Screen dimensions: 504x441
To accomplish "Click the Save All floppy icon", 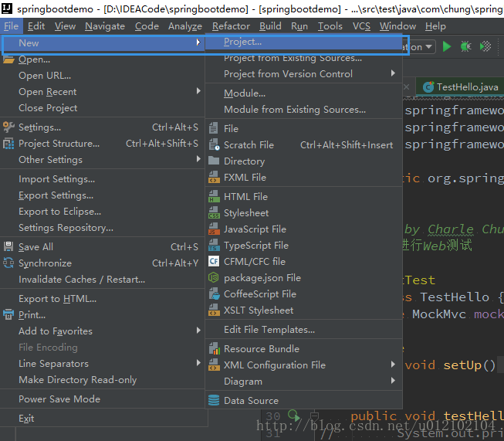I will 8,246.
